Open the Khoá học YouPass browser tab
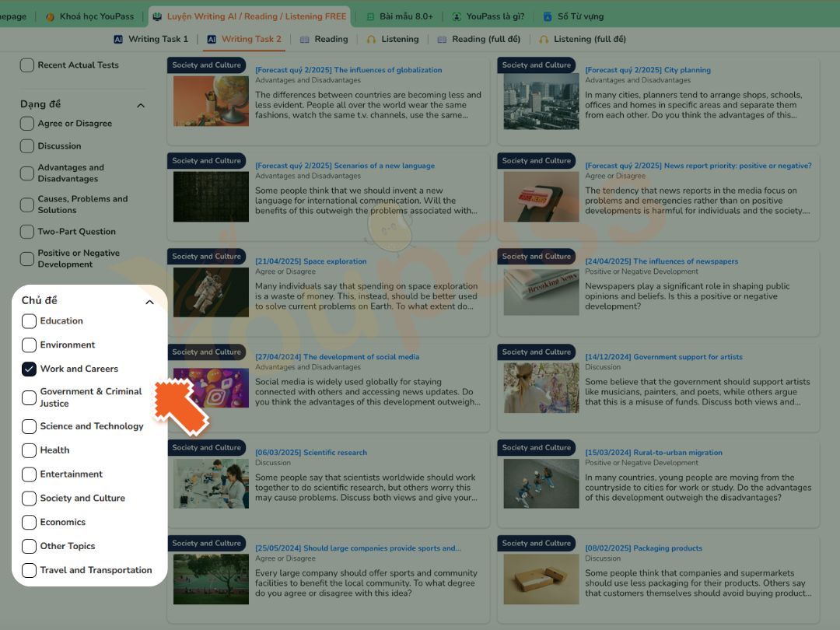 click(x=96, y=16)
